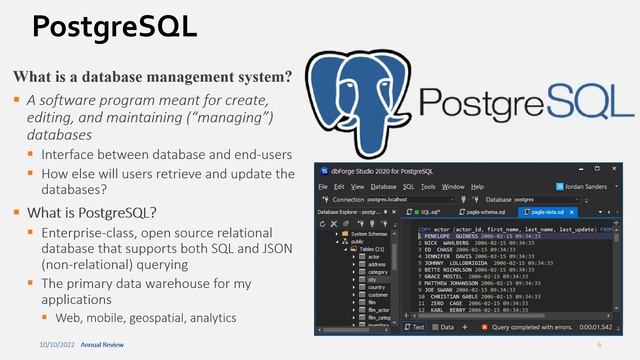Click "Query completed with errors." status text
The image size is (640, 360).
point(532,327)
